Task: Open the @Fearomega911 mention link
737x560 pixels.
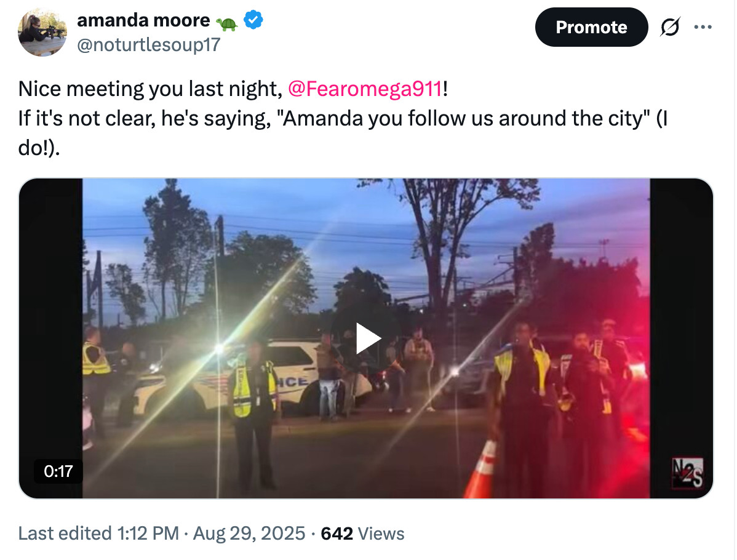Action: pos(365,89)
